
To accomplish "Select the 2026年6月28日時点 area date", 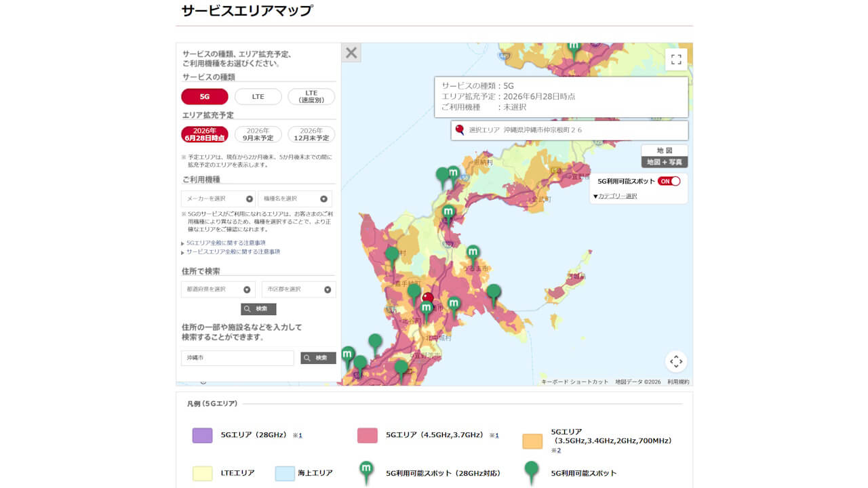I will pos(205,134).
